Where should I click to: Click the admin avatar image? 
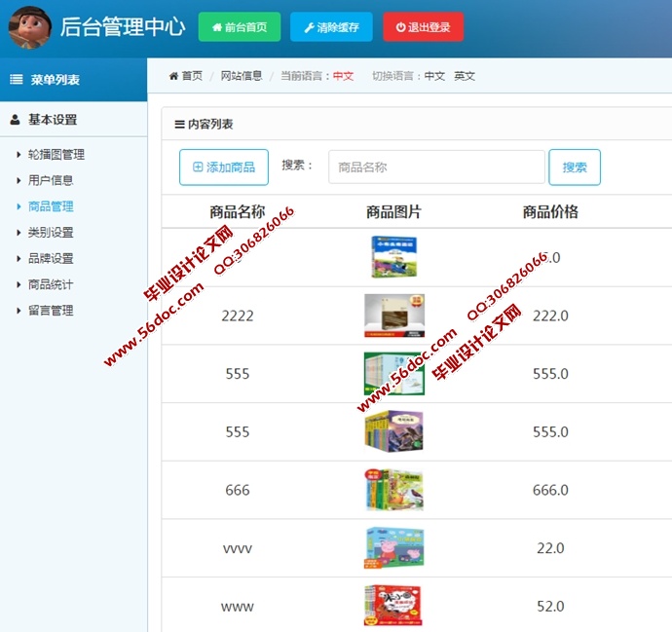click(30, 26)
